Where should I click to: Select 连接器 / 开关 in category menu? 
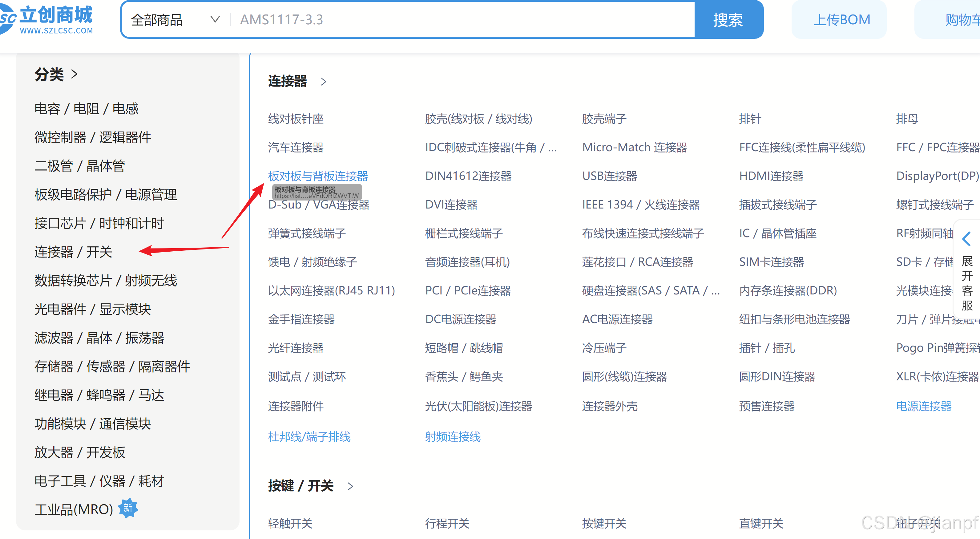(x=73, y=252)
